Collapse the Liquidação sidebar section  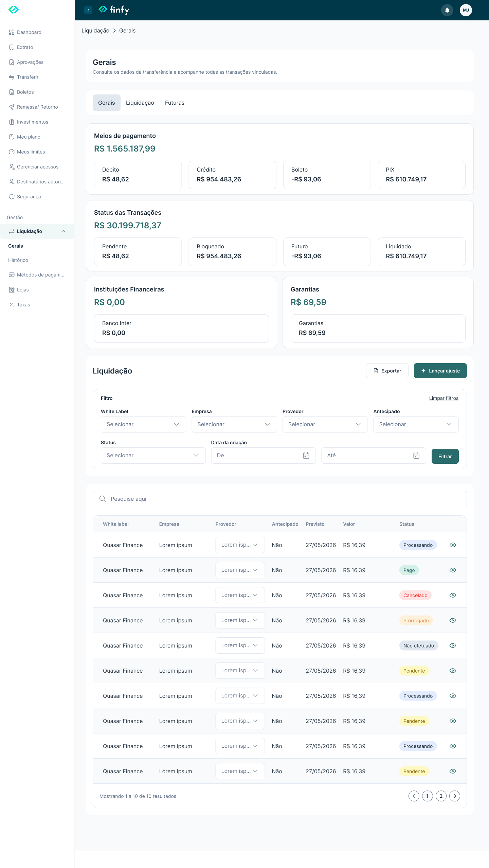(63, 231)
